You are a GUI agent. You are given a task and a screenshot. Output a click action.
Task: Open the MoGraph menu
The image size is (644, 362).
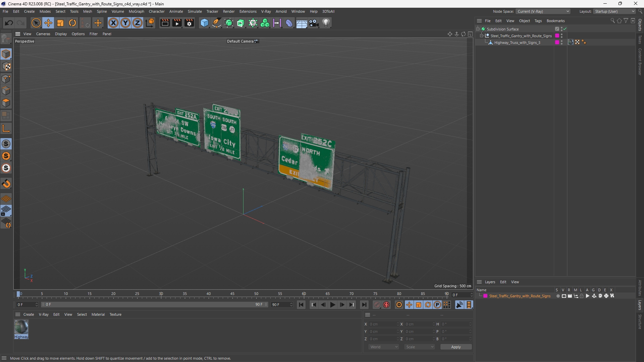coord(136,11)
